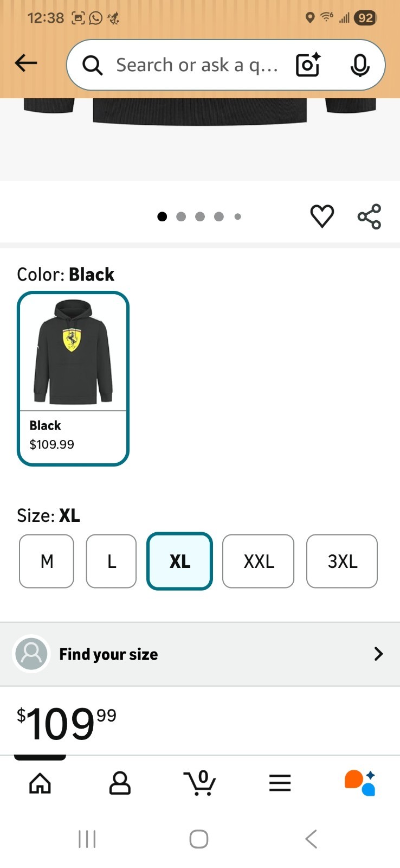
Task: Choose size XXL
Action: [x=258, y=561]
